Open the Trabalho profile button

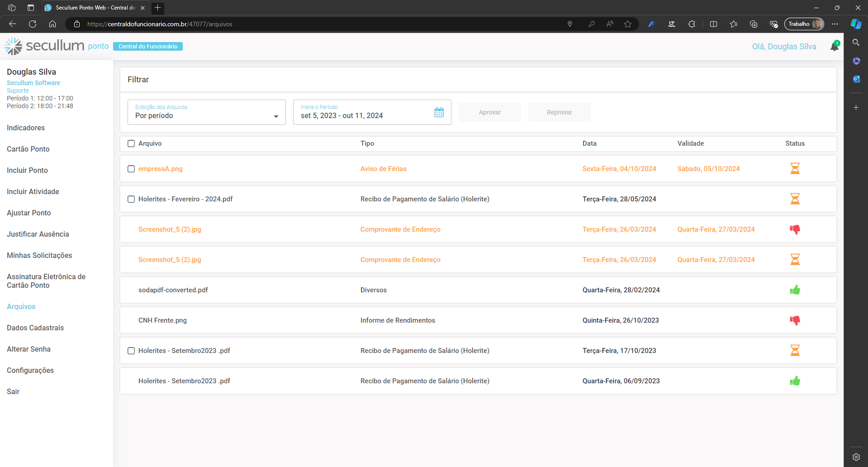click(804, 24)
